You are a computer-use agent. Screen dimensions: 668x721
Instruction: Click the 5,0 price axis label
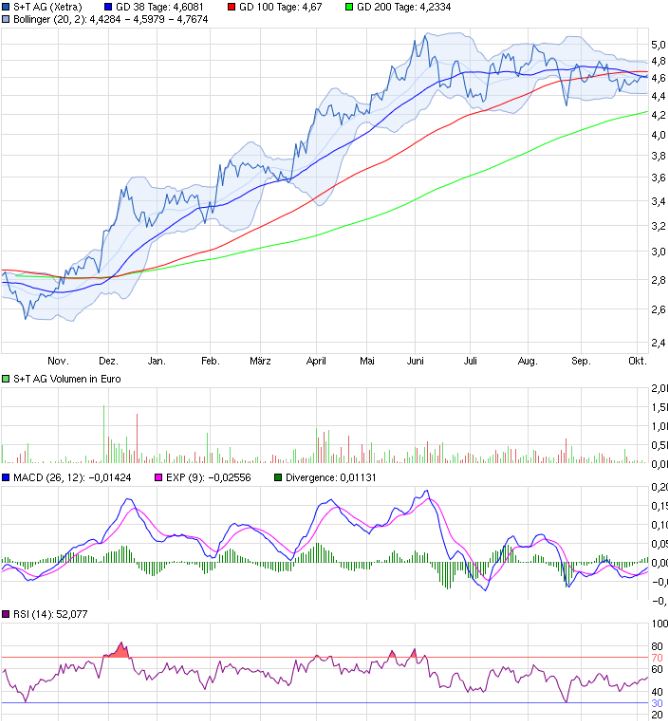pyautogui.click(x=657, y=45)
